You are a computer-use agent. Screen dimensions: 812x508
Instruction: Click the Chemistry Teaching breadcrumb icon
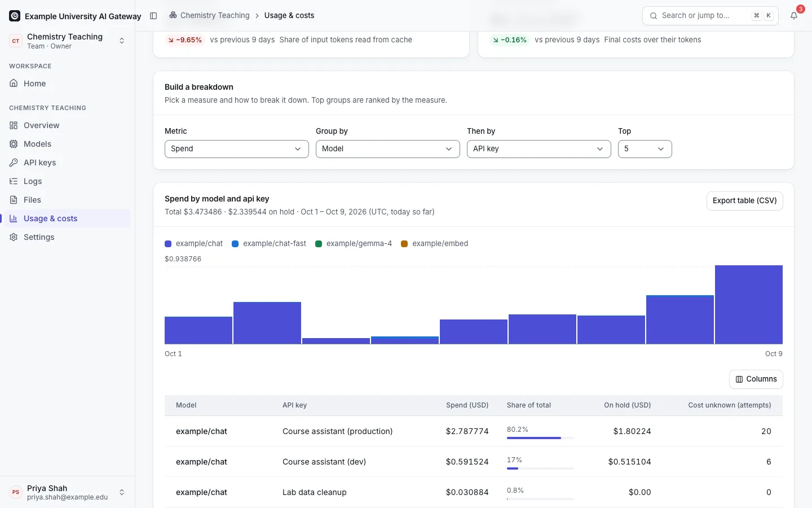(x=173, y=15)
